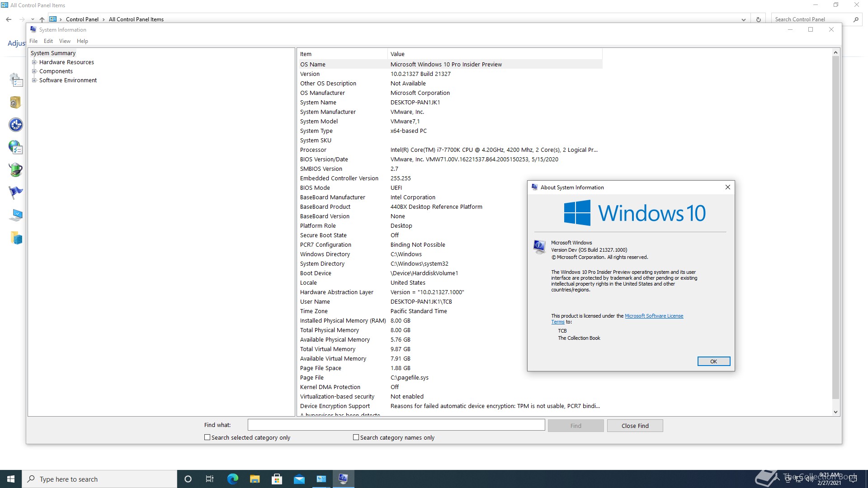
Task: Open the blue flag Security and Maintenance icon
Action: pyautogui.click(x=16, y=192)
